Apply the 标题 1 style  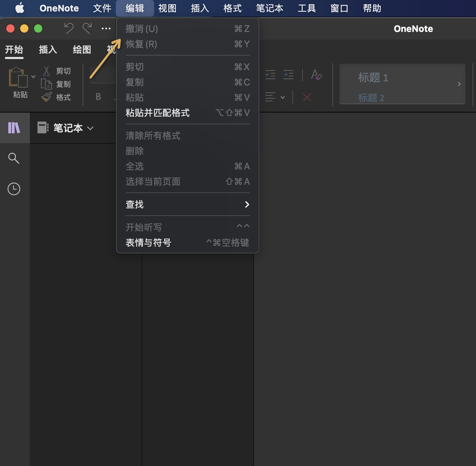pos(373,77)
